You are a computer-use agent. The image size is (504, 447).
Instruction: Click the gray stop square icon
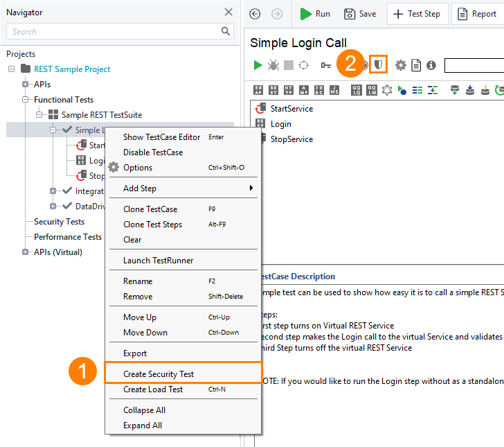click(x=289, y=65)
